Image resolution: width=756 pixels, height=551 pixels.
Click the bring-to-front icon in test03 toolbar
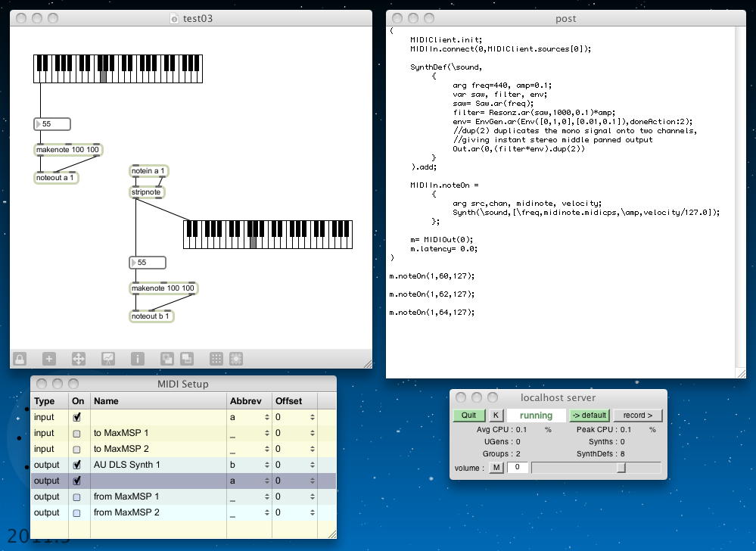[166, 359]
